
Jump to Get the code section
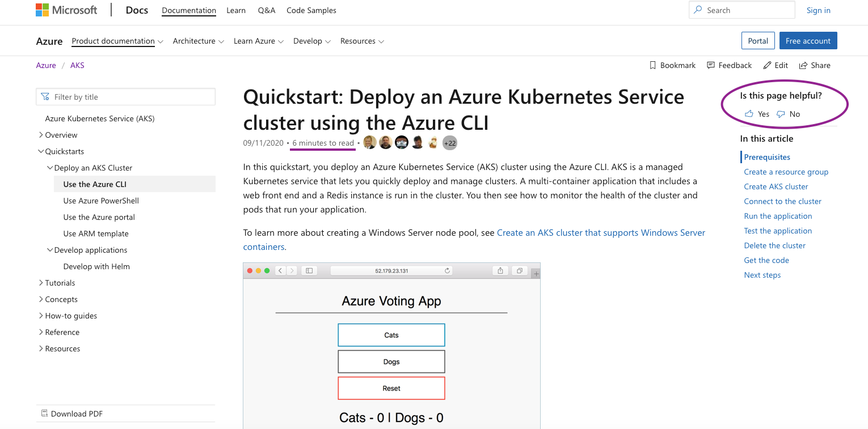tap(766, 260)
